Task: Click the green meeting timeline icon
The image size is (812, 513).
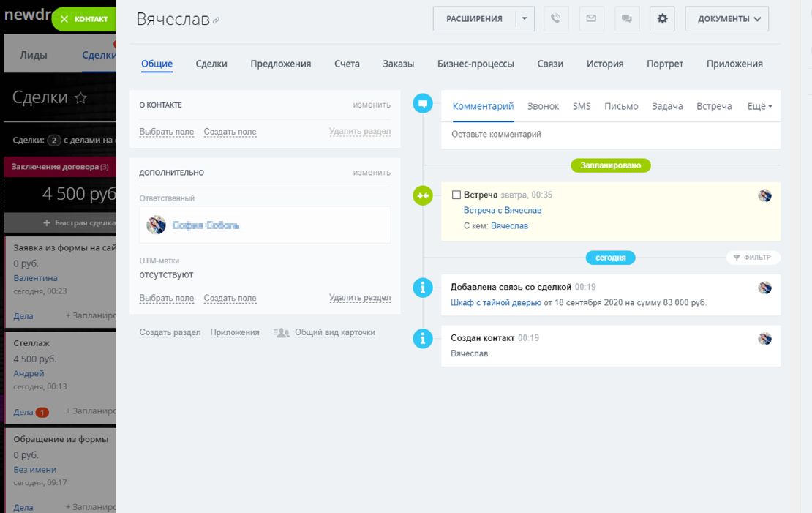Action: (x=423, y=195)
